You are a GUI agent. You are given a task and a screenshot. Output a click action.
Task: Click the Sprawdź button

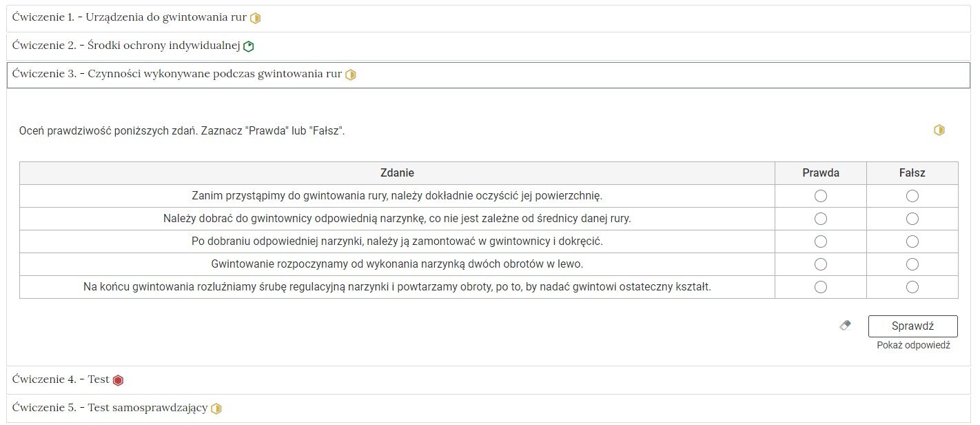click(x=912, y=326)
